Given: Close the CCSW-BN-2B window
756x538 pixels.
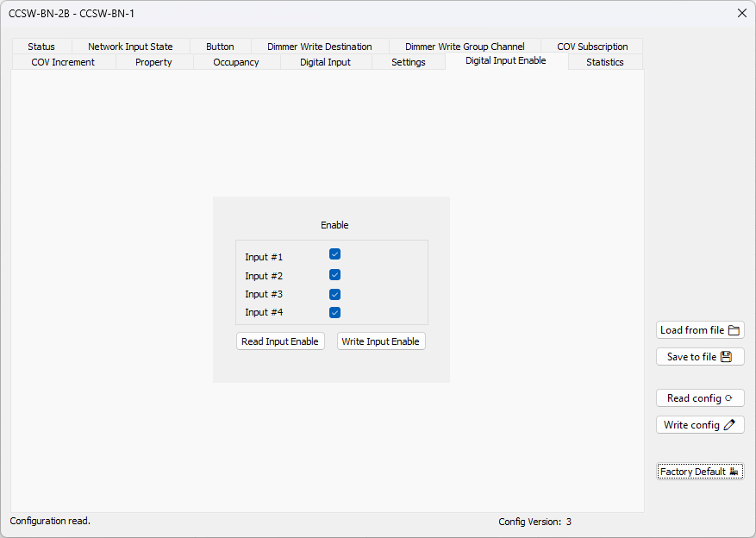Looking at the screenshot, I should 742,13.
